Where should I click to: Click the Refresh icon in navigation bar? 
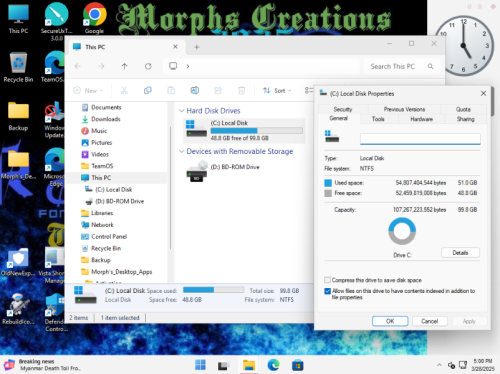point(148,66)
